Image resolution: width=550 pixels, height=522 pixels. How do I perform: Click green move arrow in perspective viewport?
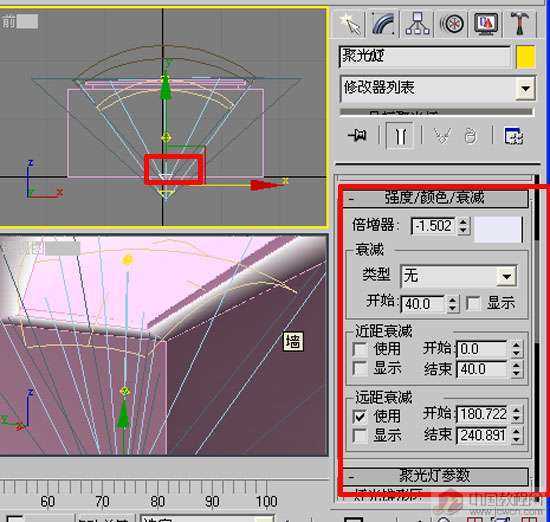point(123,414)
